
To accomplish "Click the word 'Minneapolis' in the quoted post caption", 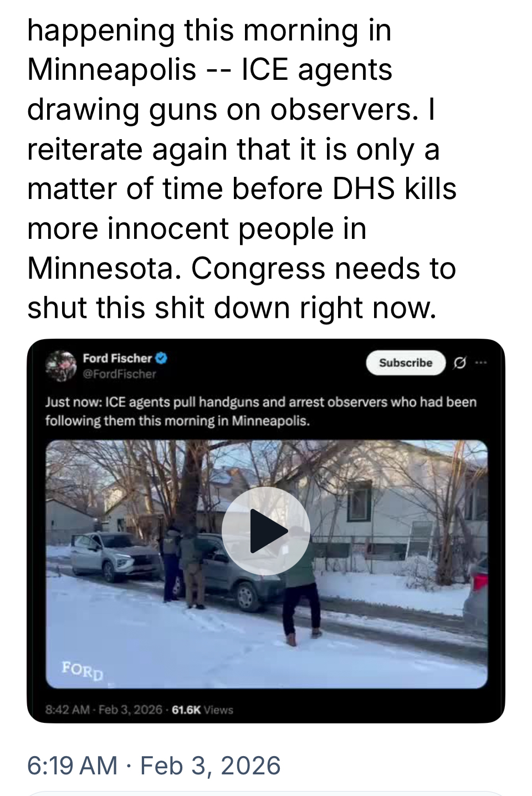I will coord(270,421).
